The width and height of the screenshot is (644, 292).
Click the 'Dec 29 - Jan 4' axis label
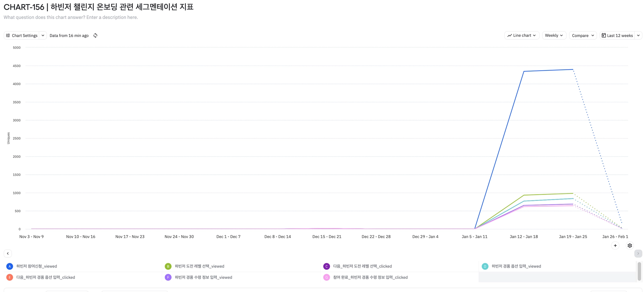[x=425, y=237]
